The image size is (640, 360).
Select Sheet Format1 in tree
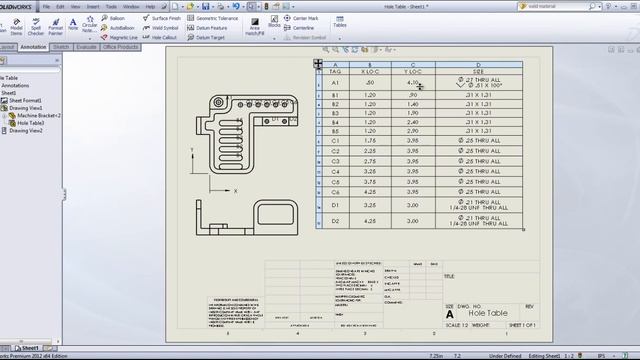pos(21,100)
